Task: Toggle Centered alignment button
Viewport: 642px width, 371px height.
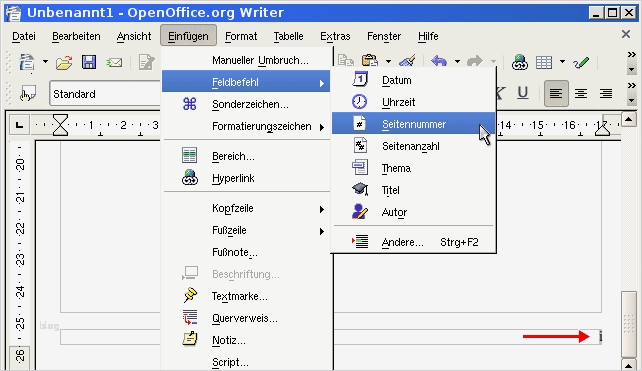Action: pos(581,93)
